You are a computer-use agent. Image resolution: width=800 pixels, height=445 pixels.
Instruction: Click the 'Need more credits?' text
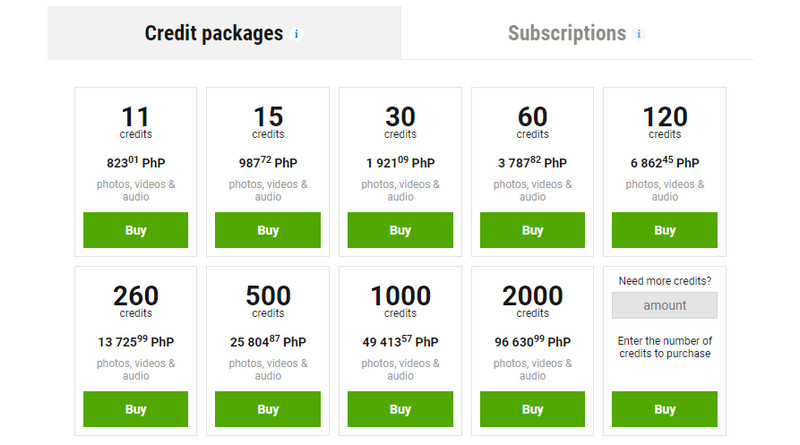tap(665, 281)
